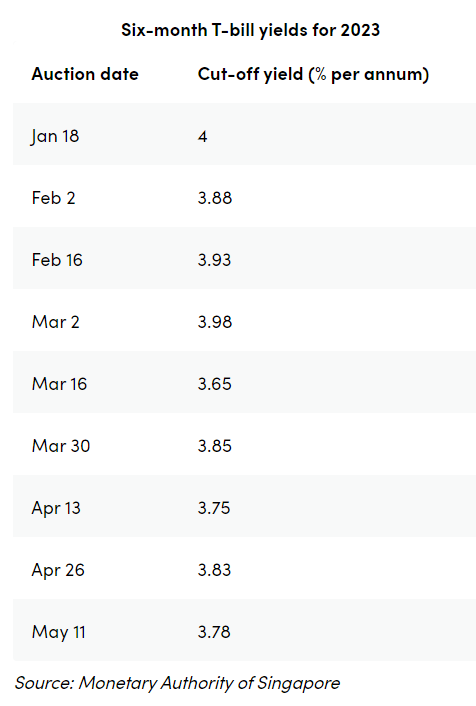Click the 3.78 yield for May 11
476x706 pixels.
tap(214, 632)
